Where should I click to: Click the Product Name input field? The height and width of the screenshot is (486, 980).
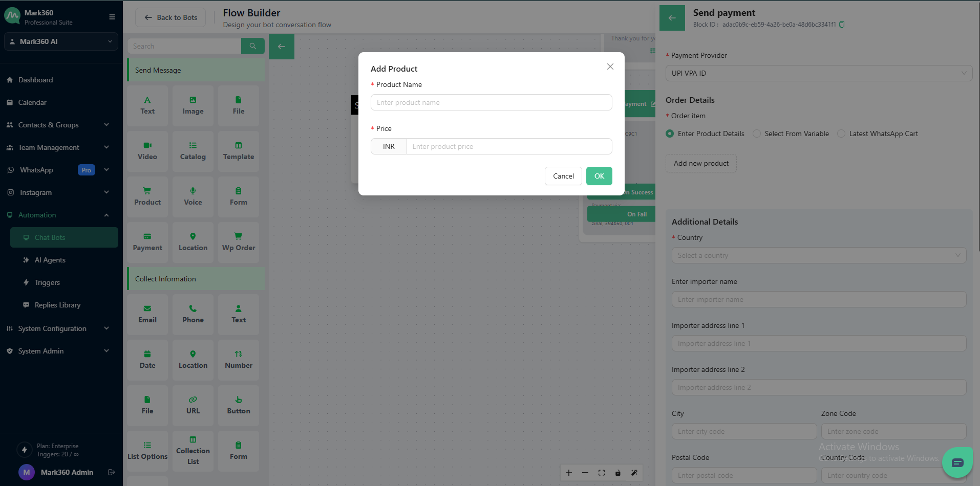[491, 102]
